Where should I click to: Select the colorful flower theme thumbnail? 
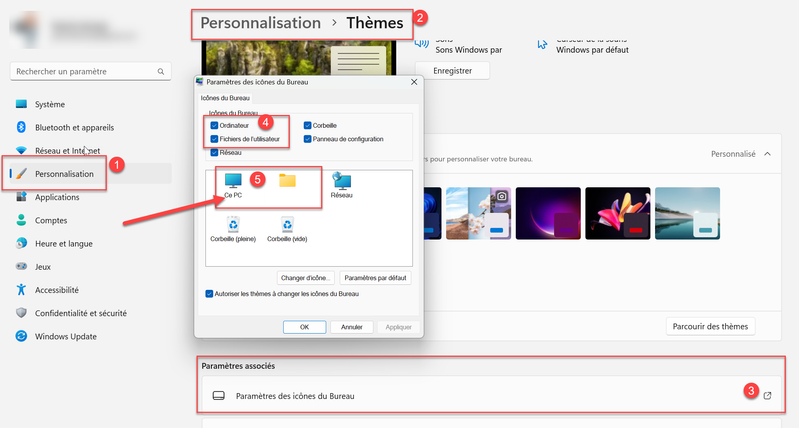618,213
